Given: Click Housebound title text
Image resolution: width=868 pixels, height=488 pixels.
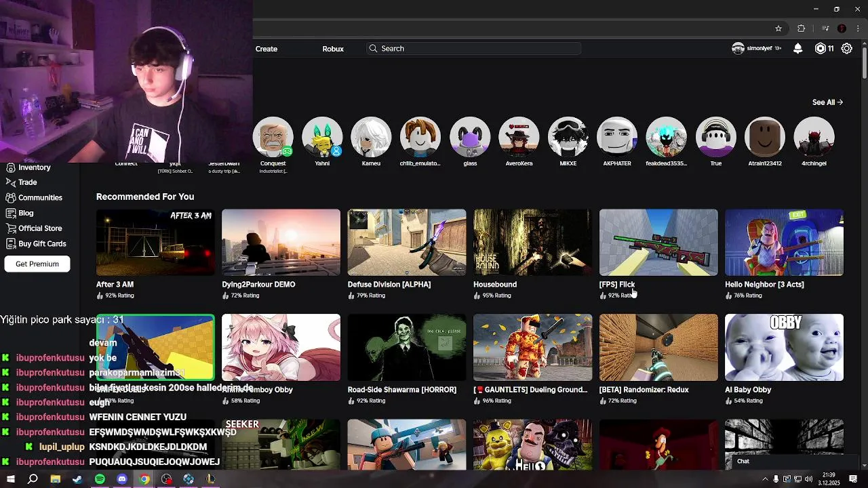Looking at the screenshot, I should pos(495,285).
